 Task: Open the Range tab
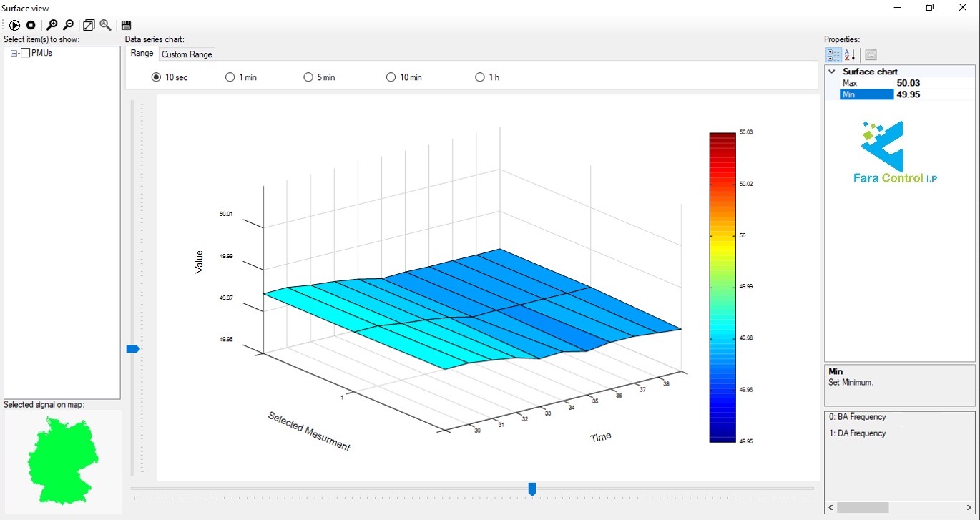[x=142, y=54]
